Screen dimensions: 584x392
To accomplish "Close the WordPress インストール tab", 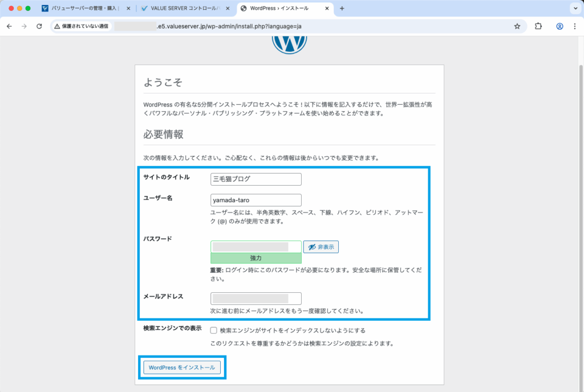I will tap(327, 9).
